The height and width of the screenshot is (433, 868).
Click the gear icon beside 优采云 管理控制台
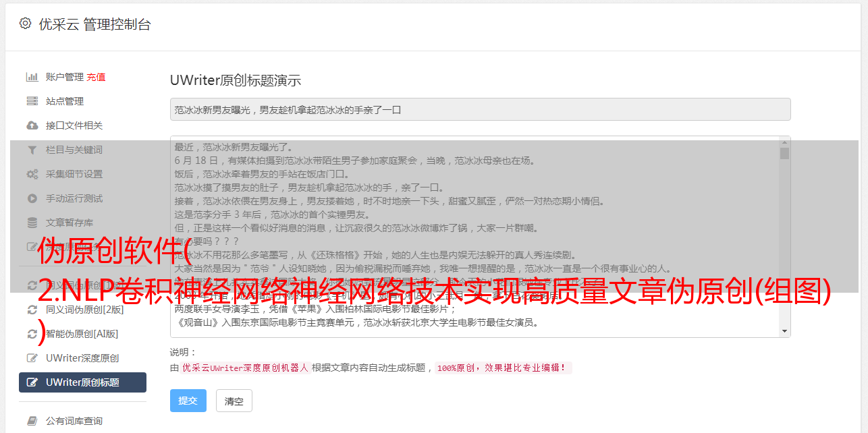[x=25, y=24]
